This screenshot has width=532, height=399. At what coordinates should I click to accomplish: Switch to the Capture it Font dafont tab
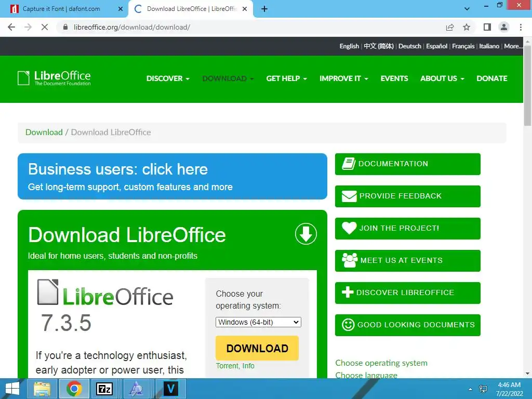(x=64, y=9)
